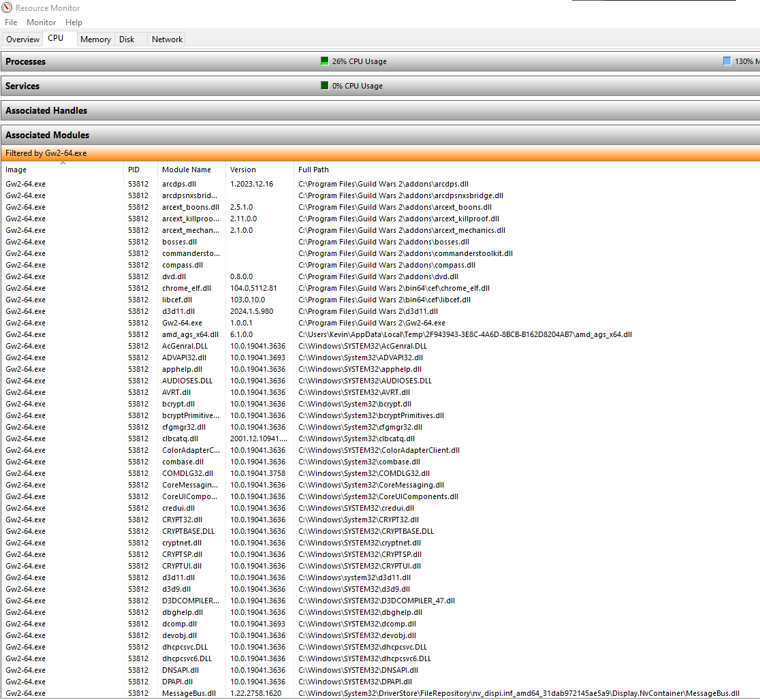
Task: Select the cryptnet.dll module name
Action: click(182, 543)
